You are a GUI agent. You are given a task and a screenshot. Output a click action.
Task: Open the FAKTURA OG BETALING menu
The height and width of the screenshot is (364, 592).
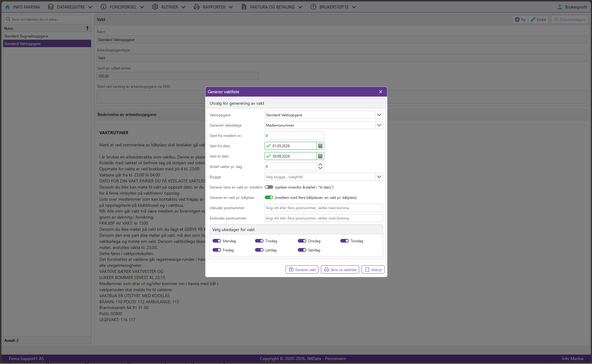click(x=272, y=7)
